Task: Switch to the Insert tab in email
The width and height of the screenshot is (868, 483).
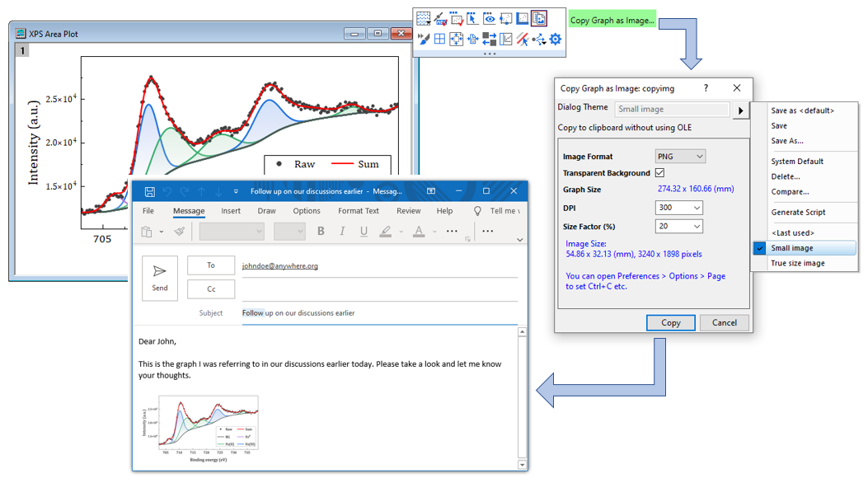Action: pos(231,211)
